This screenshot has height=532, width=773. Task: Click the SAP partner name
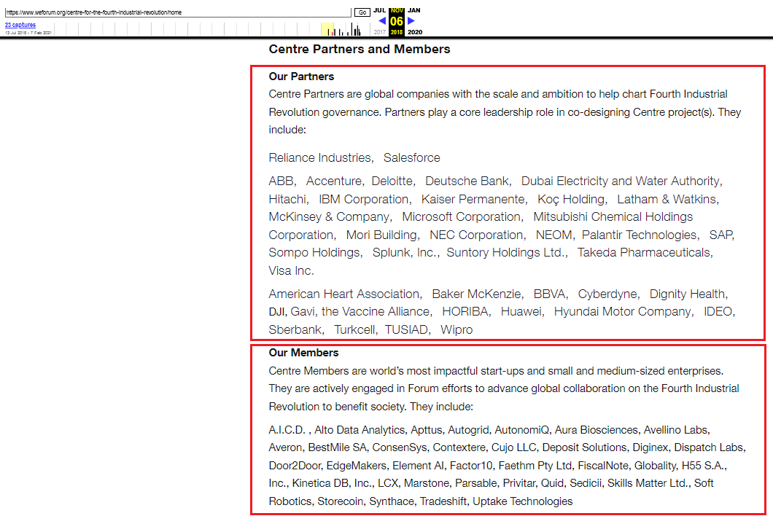point(720,235)
